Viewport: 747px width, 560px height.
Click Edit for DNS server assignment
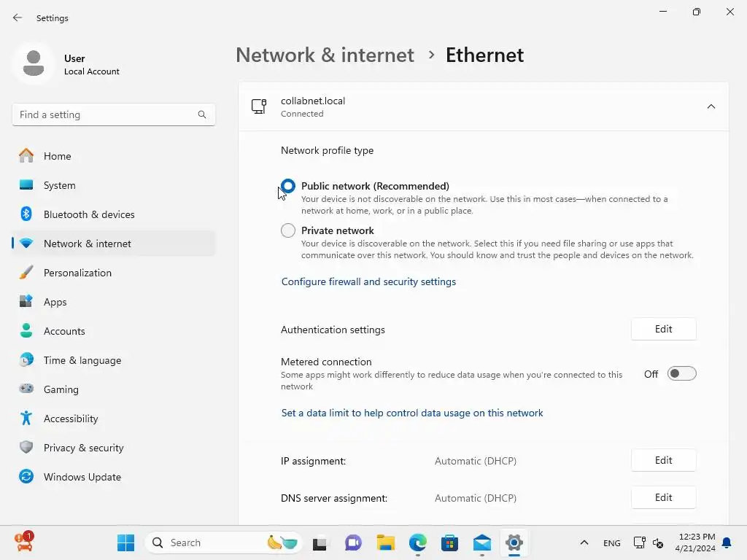(663, 497)
